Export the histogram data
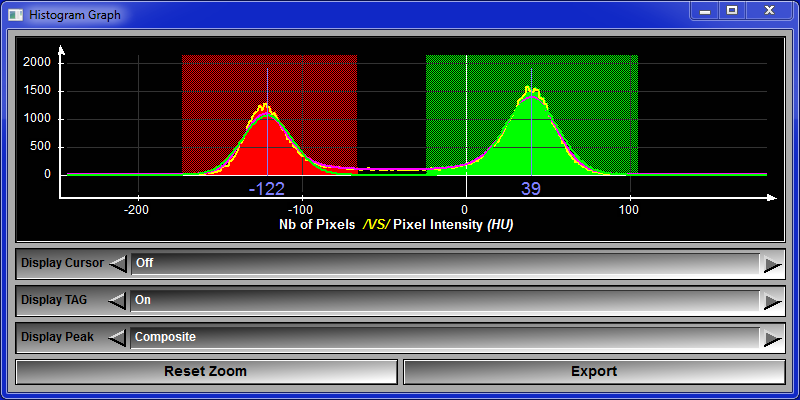Viewport: 800px width, 400px height. (x=594, y=371)
